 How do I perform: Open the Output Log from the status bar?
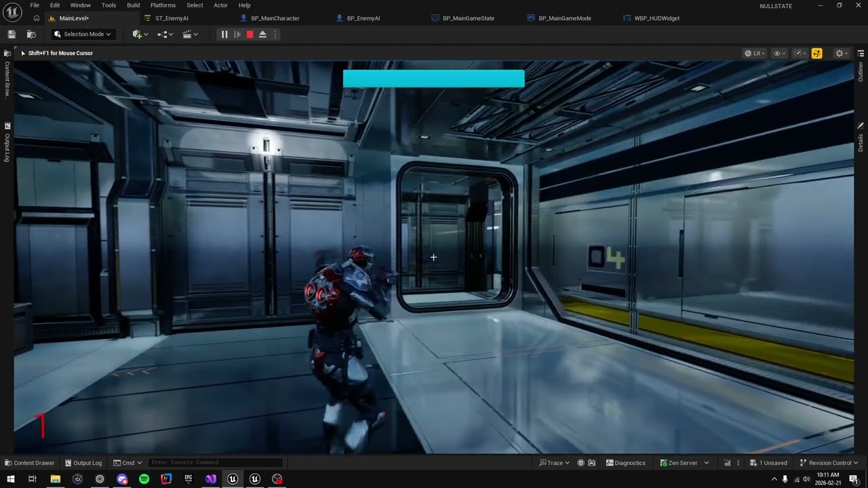(x=83, y=463)
